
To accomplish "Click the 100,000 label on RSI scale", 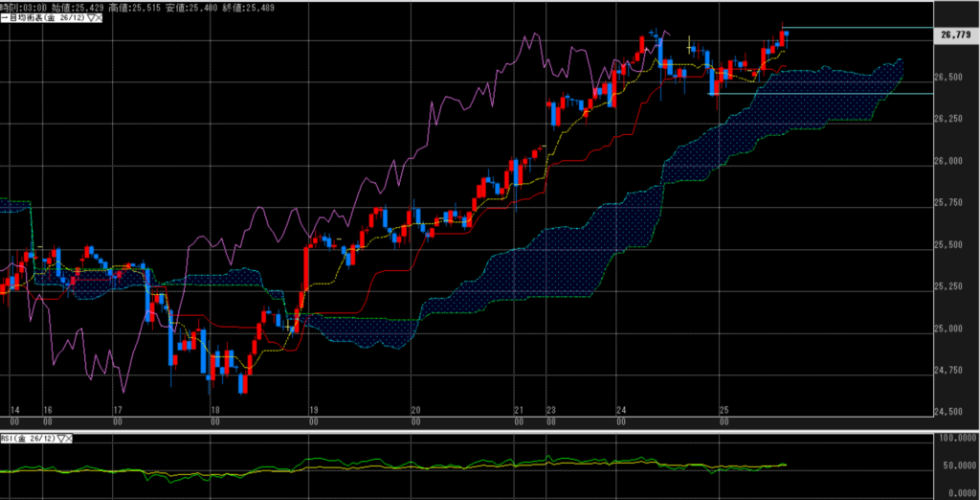I will 955,439.
